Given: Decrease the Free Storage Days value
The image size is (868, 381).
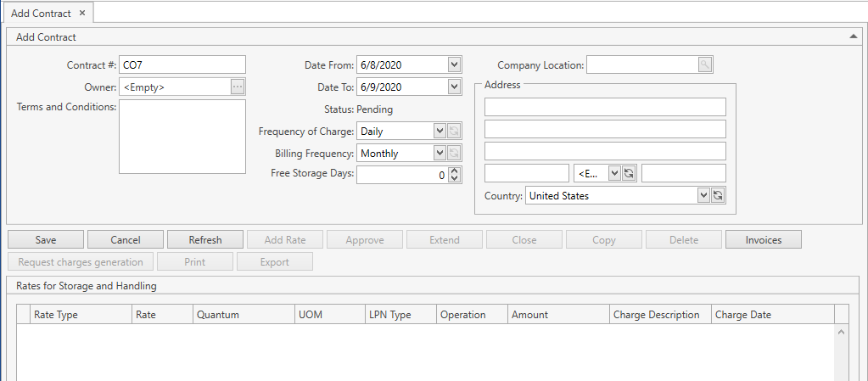Looking at the screenshot, I should point(454,179).
